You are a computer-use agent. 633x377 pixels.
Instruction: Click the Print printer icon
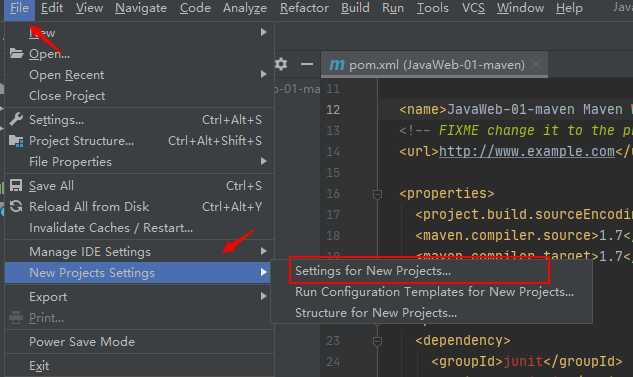pos(16,318)
